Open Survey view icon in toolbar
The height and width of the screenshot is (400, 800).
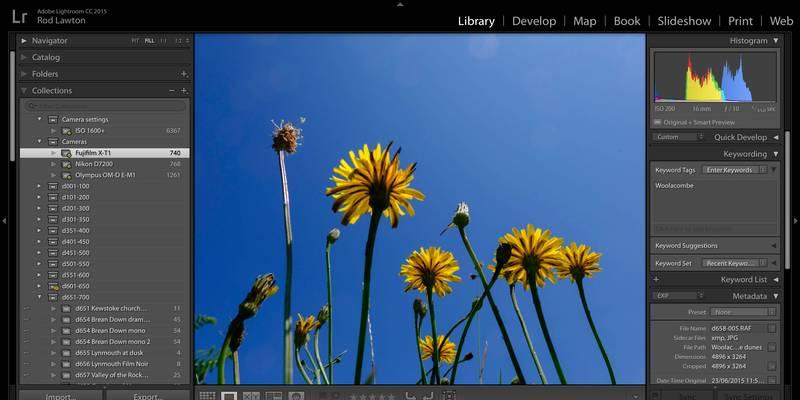point(273,396)
